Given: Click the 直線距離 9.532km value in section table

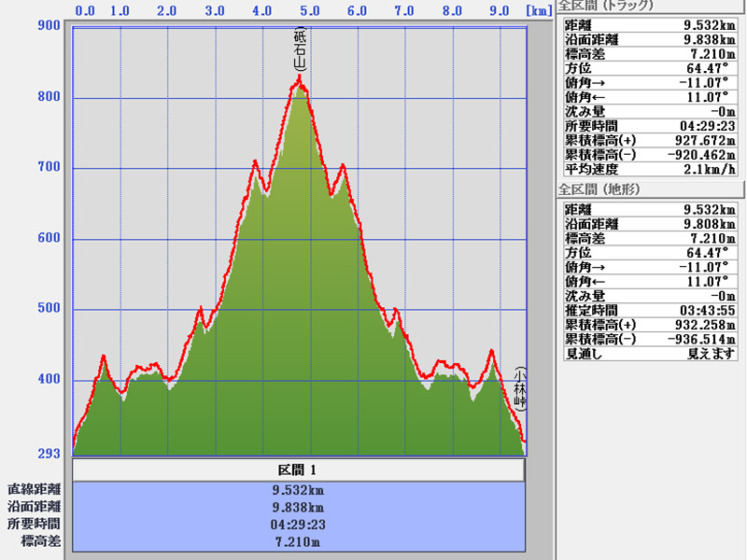Looking at the screenshot, I should pyautogui.click(x=299, y=488).
